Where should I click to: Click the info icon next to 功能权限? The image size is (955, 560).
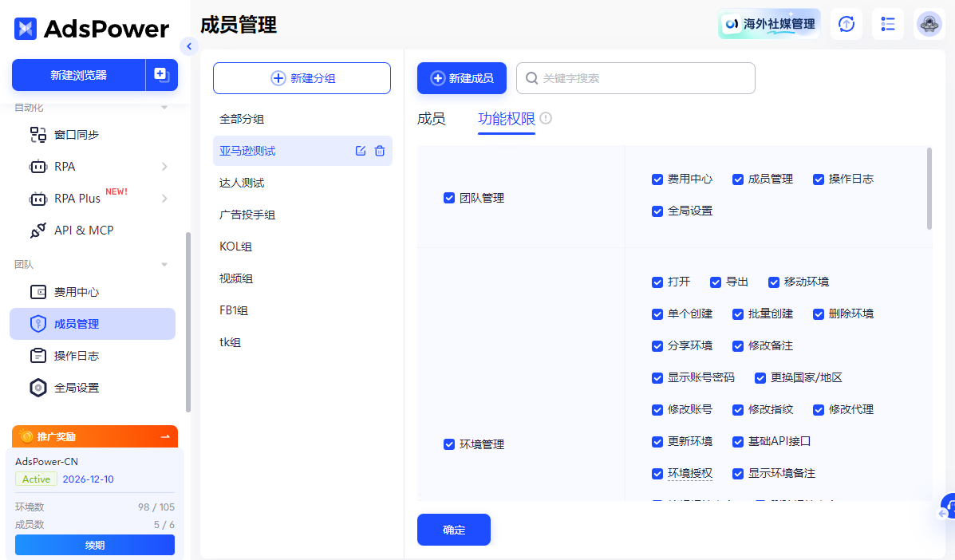pyautogui.click(x=546, y=118)
